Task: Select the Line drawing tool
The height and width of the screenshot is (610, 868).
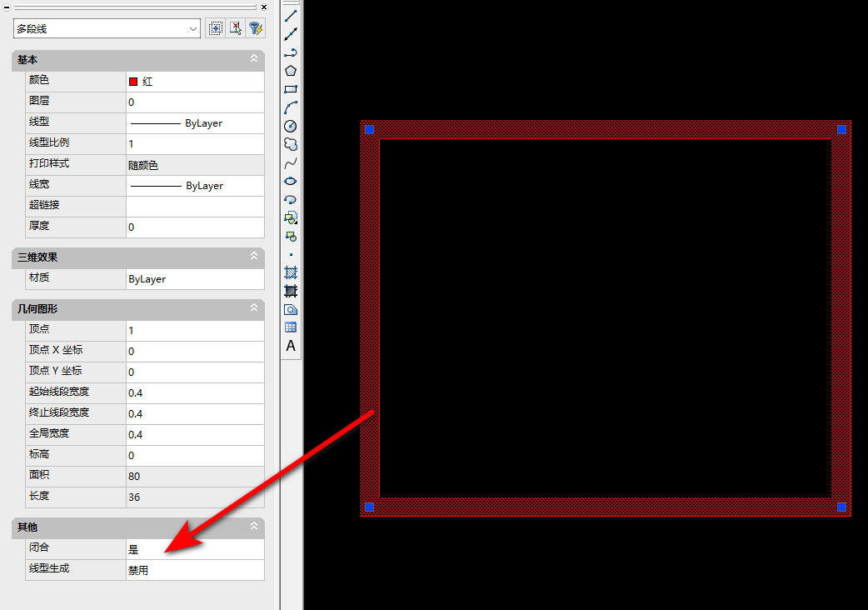Action: point(291,16)
